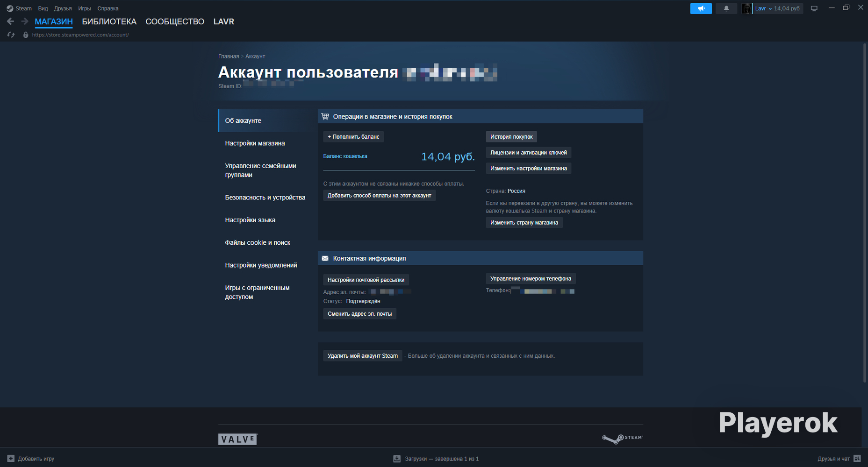The image size is (868, 467).
Task: Click the 14,04 руб. wallet balance amount
Action: coord(448,156)
